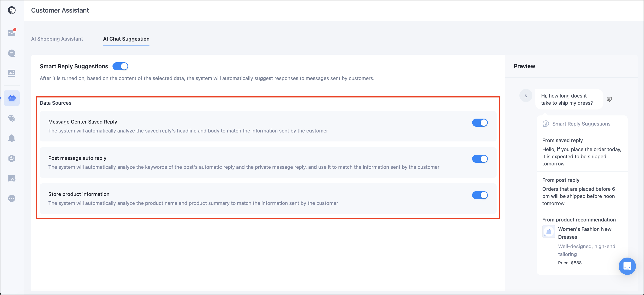This screenshot has height=295, width=644.
Task: Click the customer message bubble about shipping
Action: click(x=569, y=99)
